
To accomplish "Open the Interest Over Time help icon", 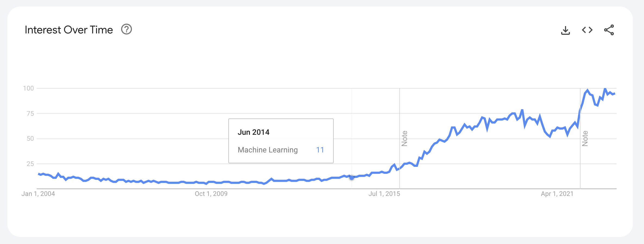I will tap(127, 29).
